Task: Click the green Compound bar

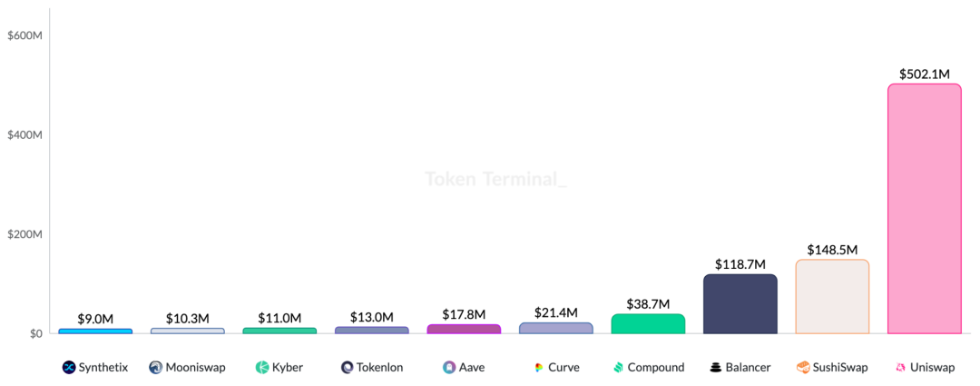Action: (x=648, y=323)
